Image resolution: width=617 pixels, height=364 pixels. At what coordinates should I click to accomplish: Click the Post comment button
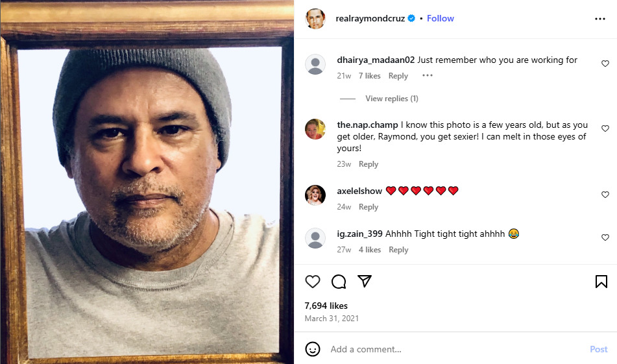(x=598, y=349)
